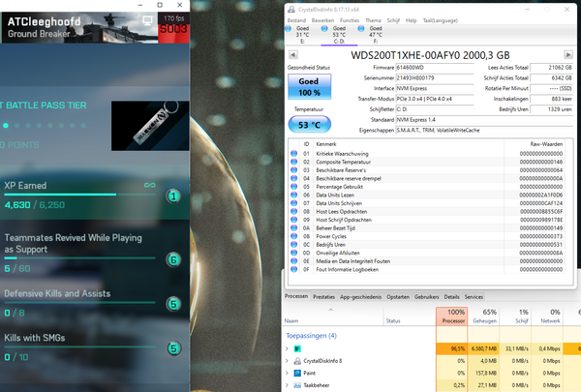
Task: Open the Taal(Language) menu
Action: (x=441, y=20)
